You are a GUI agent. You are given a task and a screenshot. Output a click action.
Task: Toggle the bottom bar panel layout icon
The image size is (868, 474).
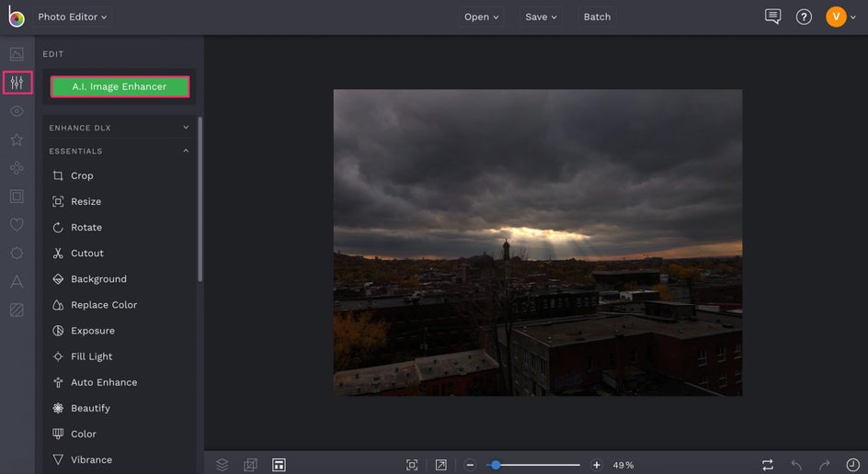(279, 465)
